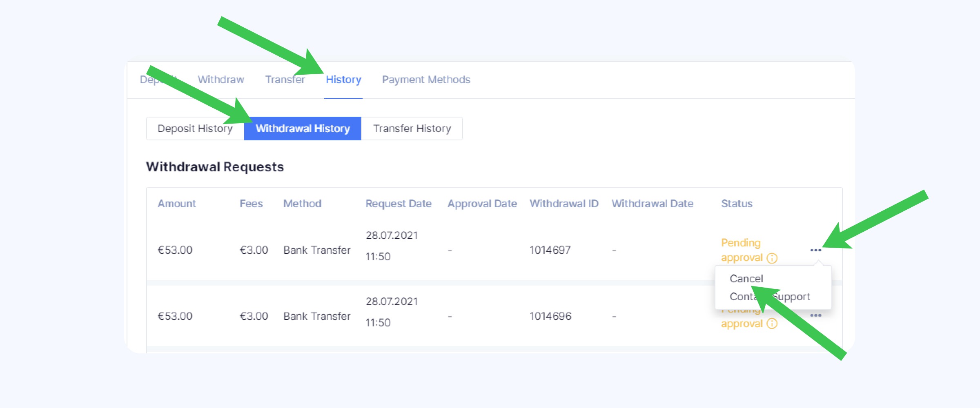Select the Withdrawal History sub-tab
Image resolution: width=980 pixels, height=408 pixels.
point(303,129)
